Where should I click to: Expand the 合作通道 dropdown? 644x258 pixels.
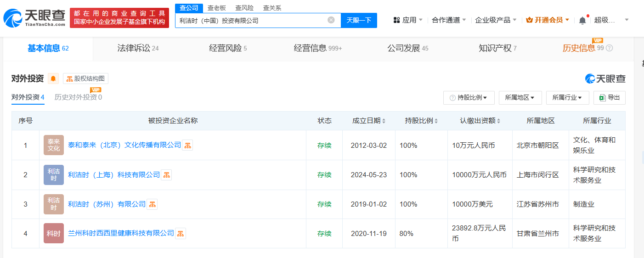[x=449, y=20]
